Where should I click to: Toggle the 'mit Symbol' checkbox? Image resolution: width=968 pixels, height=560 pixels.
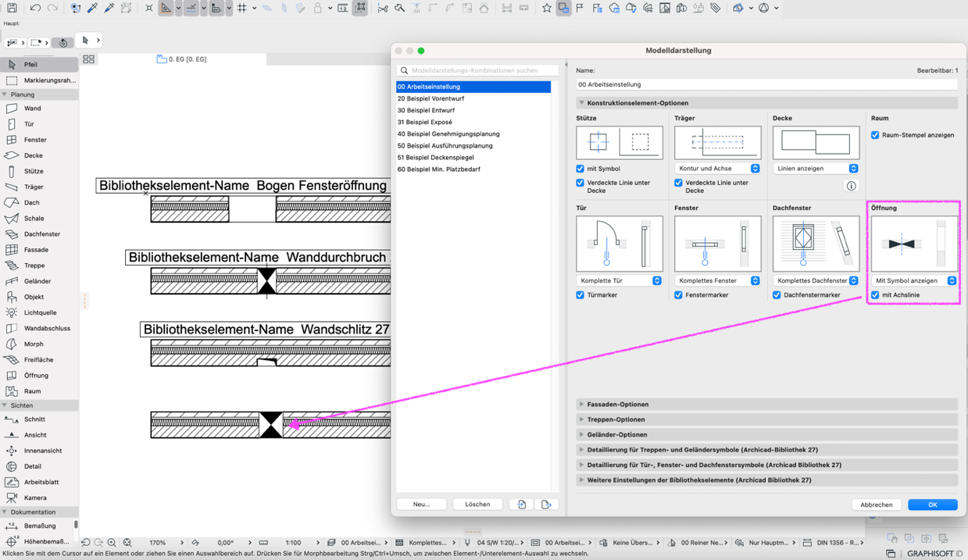click(x=580, y=169)
